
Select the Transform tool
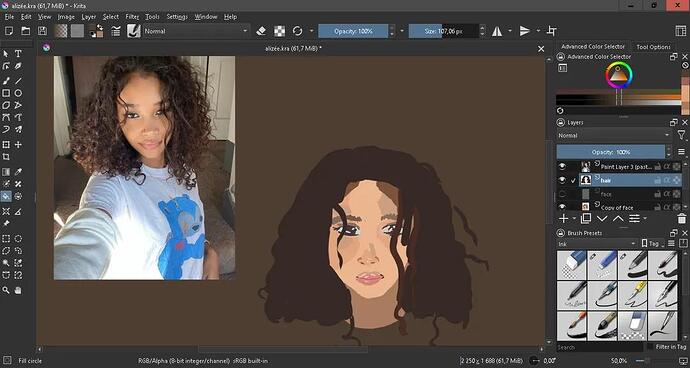coord(6,145)
